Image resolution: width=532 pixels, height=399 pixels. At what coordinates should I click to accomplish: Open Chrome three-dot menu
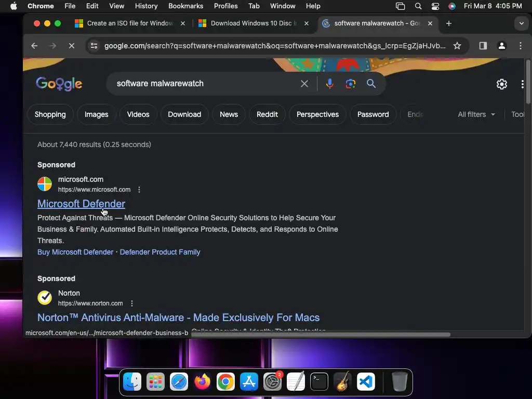[521, 46]
